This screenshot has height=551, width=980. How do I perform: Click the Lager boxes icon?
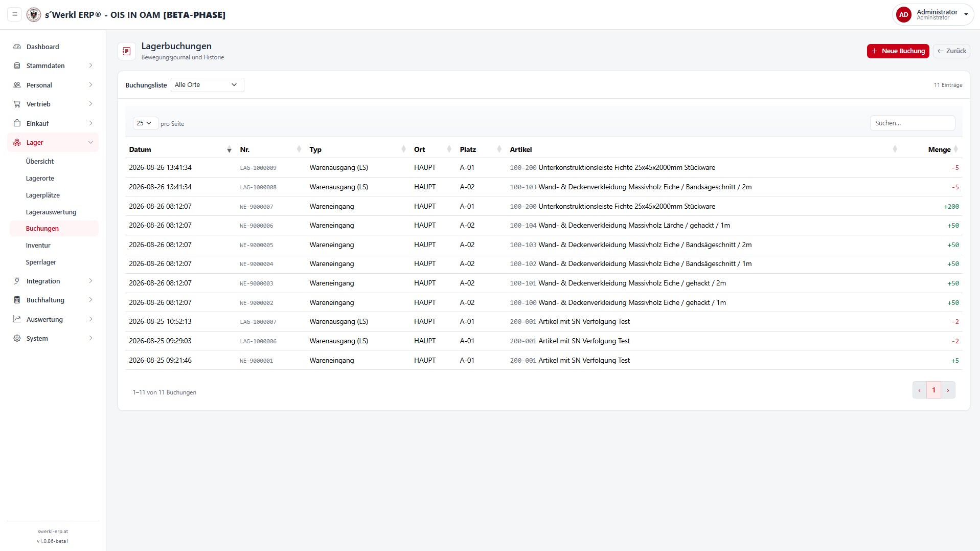pos(17,142)
